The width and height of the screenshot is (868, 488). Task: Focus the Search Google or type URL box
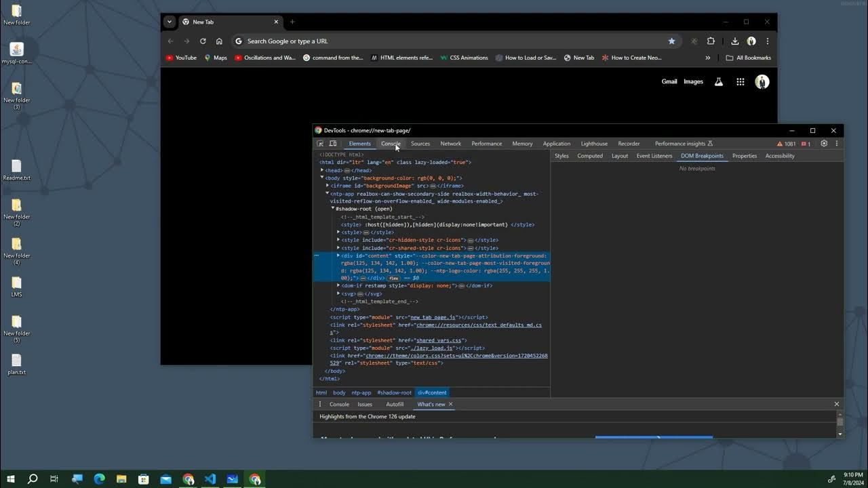pyautogui.click(x=454, y=41)
